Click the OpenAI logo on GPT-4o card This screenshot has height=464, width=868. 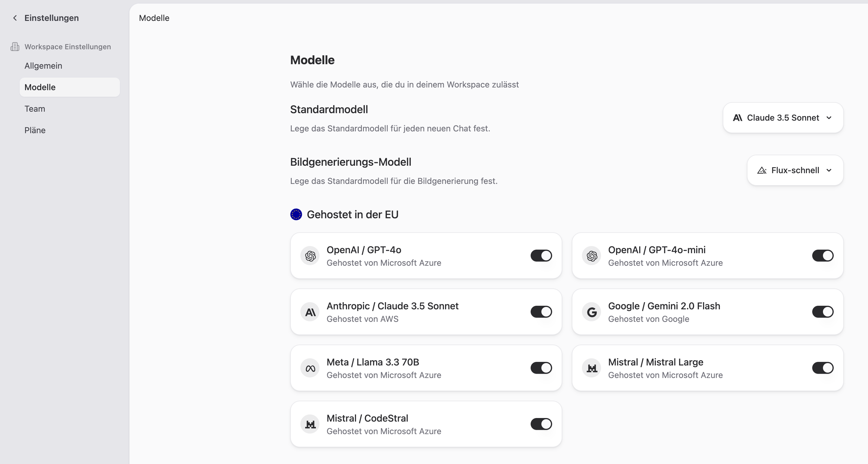310,256
